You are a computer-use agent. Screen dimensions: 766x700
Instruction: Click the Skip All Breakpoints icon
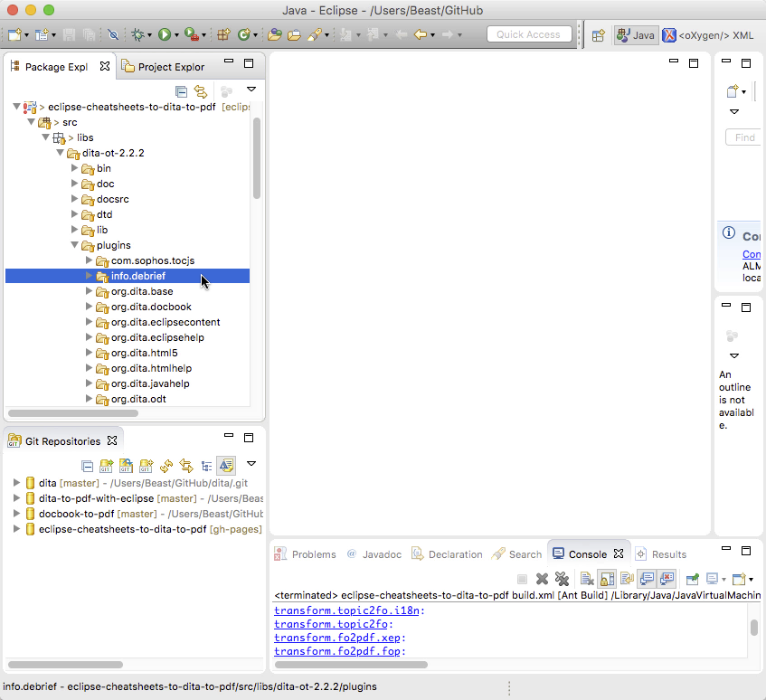click(113, 34)
